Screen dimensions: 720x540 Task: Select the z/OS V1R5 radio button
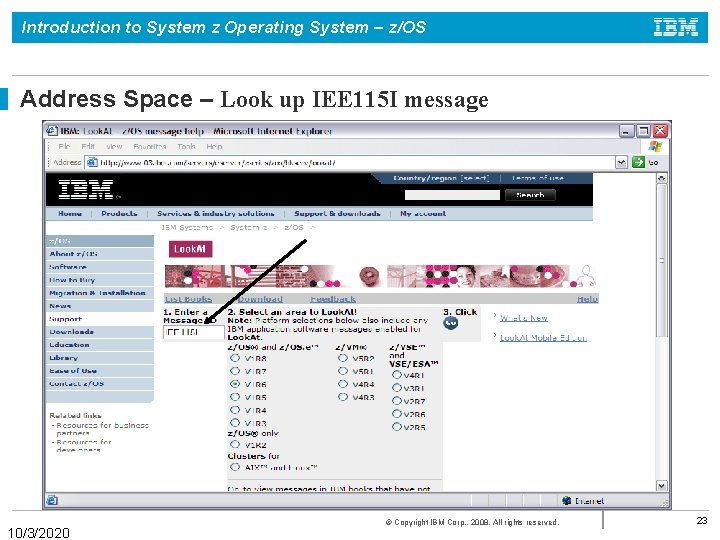pyautogui.click(x=235, y=396)
